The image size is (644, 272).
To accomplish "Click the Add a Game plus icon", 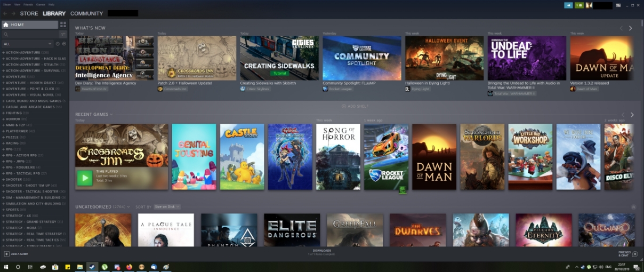I will coord(6,254).
